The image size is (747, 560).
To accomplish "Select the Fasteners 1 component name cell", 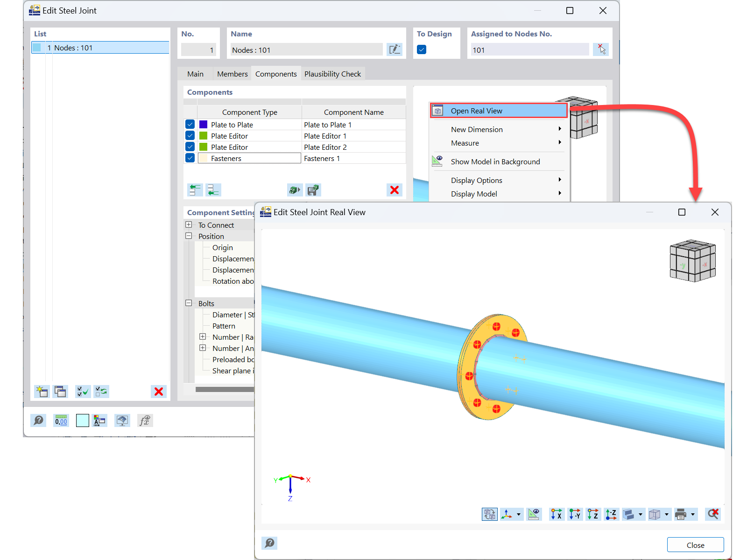I will (353, 158).
